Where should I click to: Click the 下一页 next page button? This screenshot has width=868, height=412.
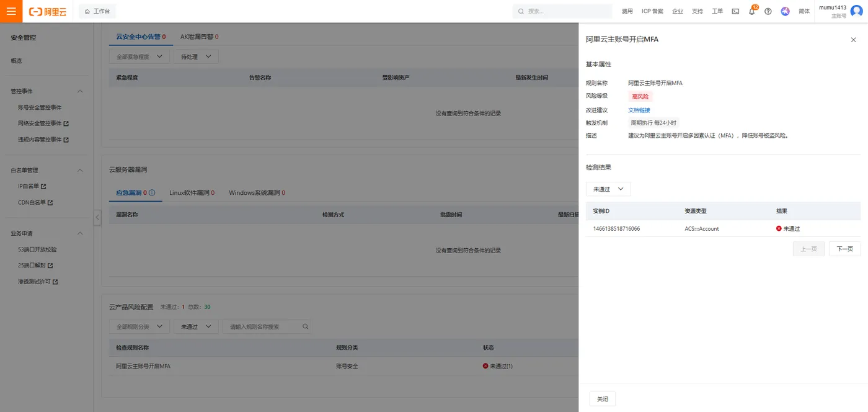pos(844,249)
